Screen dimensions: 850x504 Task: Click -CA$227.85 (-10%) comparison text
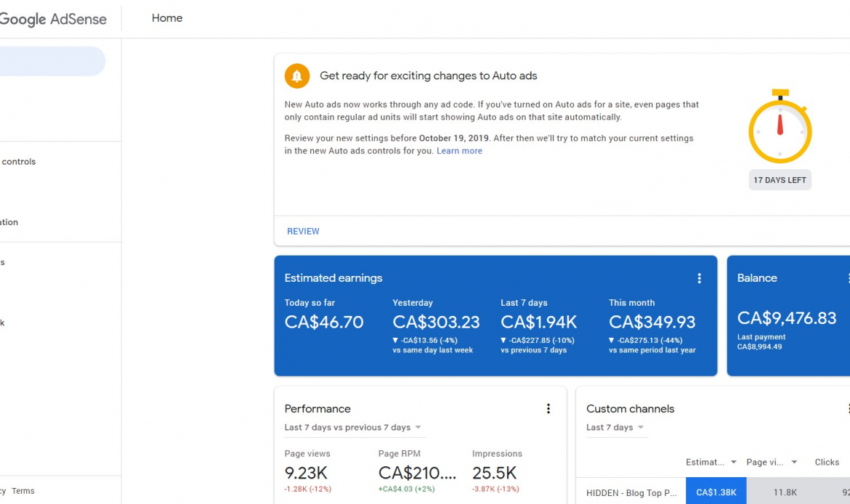click(x=537, y=341)
